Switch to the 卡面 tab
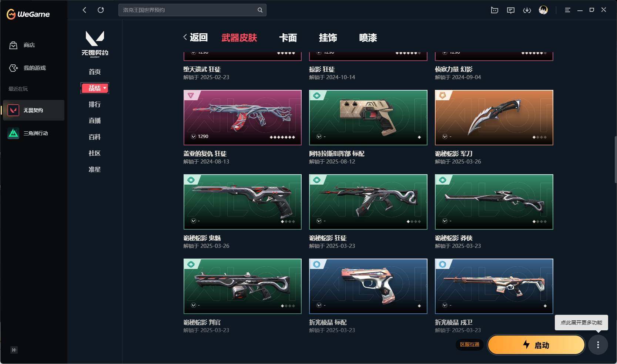This screenshot has width=617, height=364. (288, 38)
